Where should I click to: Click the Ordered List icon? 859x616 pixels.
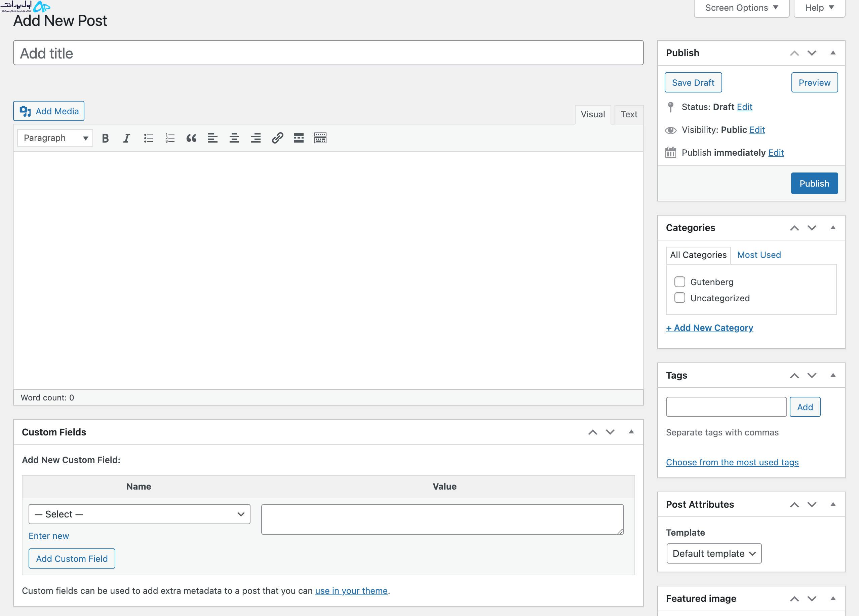(x=170, y=138)
